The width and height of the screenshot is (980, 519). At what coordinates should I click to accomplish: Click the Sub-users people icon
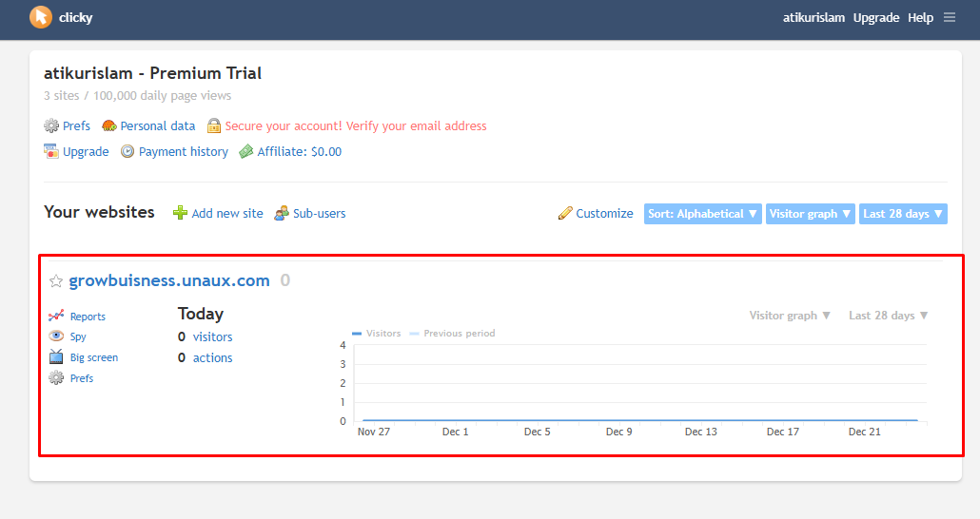click(282, 213)
